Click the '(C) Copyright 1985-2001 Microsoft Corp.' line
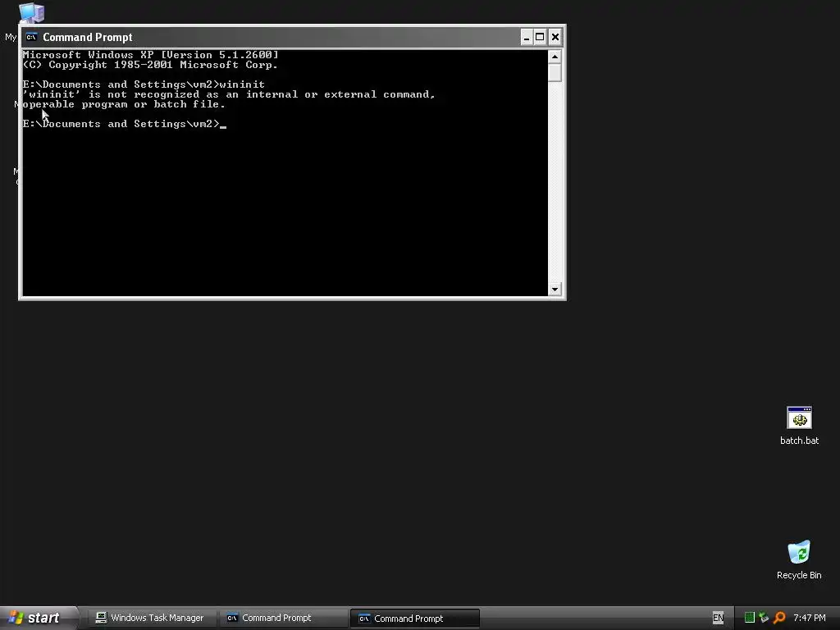840x630 pixels. click(x=150, y=65)
